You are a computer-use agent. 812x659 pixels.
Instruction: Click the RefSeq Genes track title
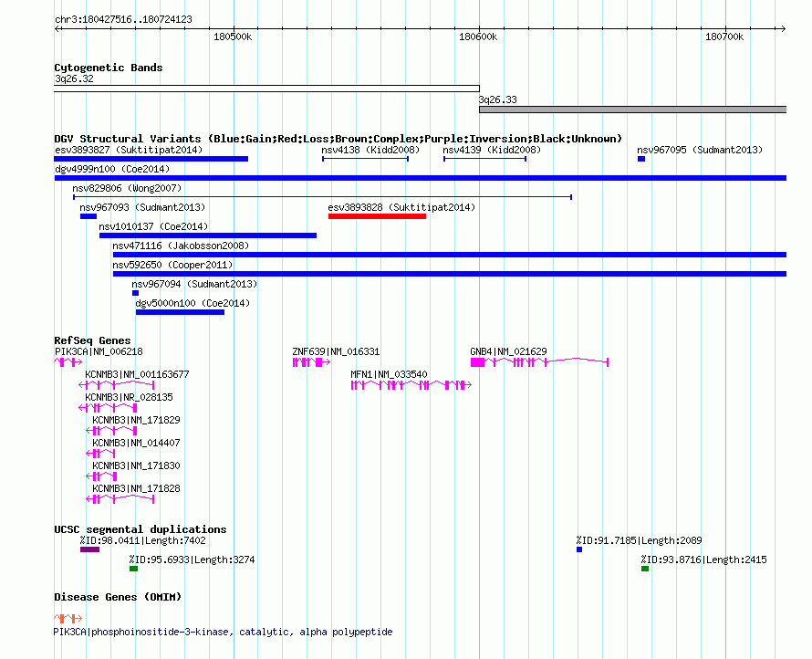click(x=92, y=340)
